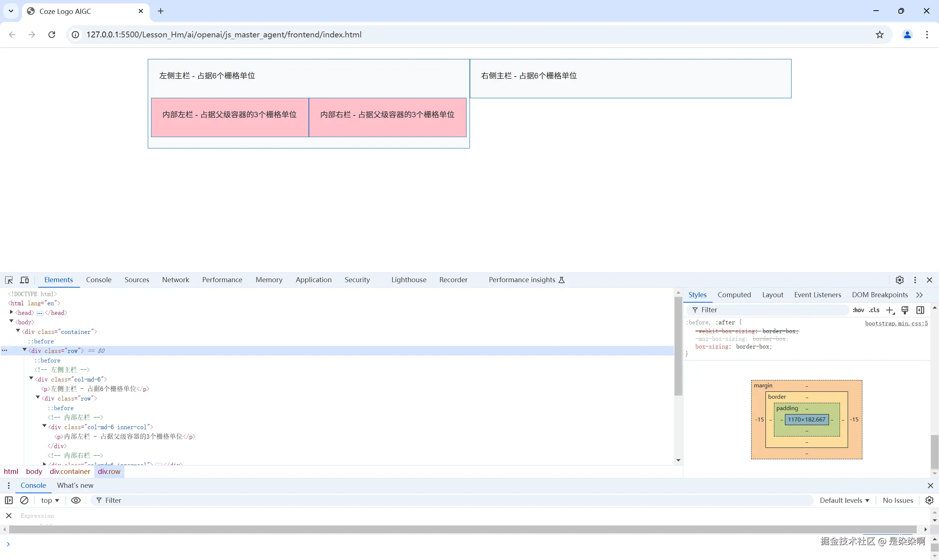Click the new style rule plus icon
The height and width of the screenshot is (560, 939).
890,310
